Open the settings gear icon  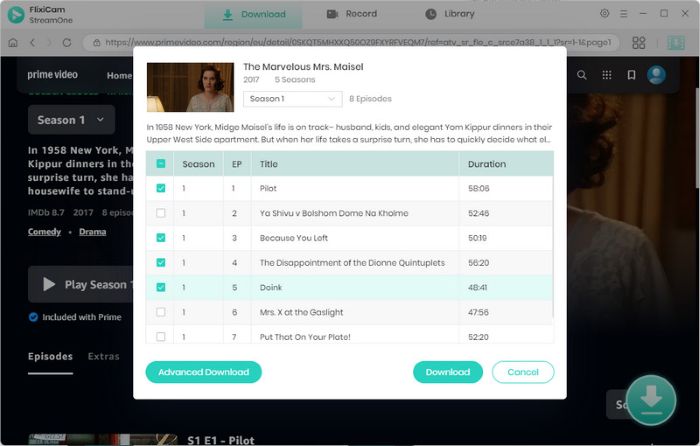click(x=604, y=13)
